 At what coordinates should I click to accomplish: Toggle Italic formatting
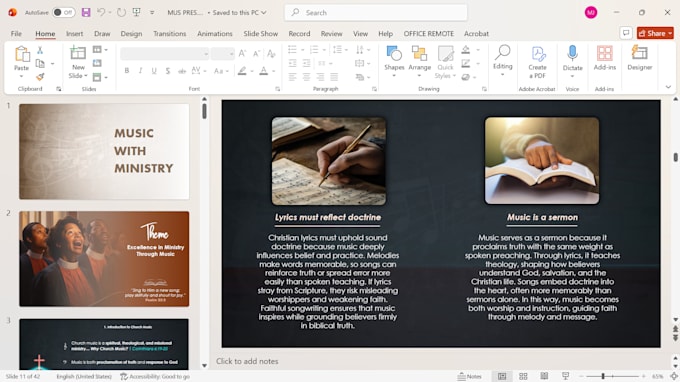[140, 71]
